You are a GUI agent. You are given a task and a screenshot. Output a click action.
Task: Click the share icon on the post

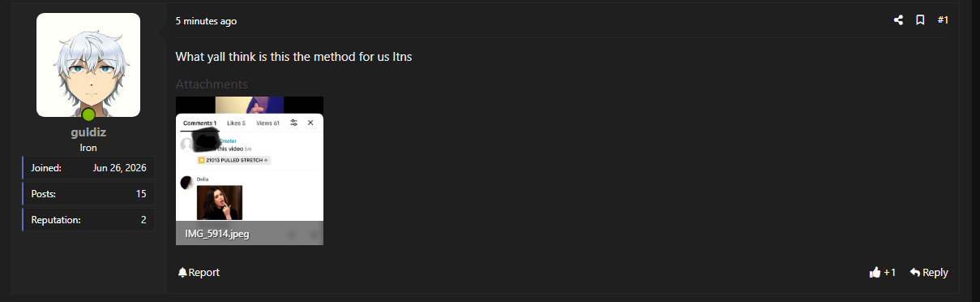[x=898, y=20]
